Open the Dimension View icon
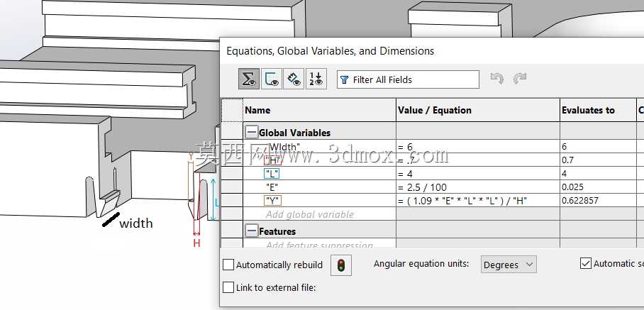The image size is (644, 310). click(294, 79)
